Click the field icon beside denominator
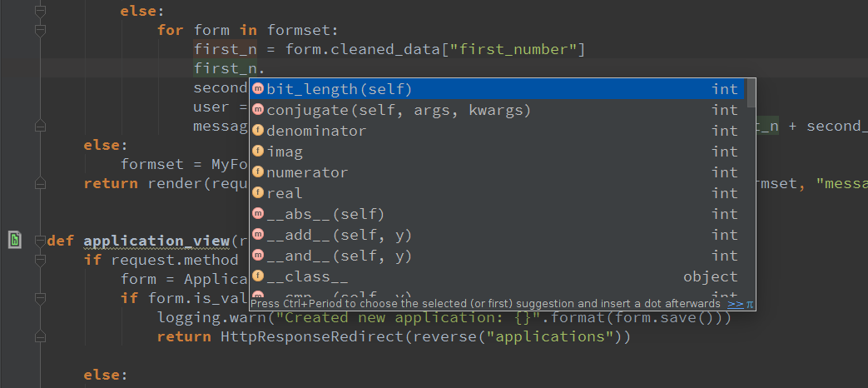This screenshot has width=868, height=388. point(258,131)
